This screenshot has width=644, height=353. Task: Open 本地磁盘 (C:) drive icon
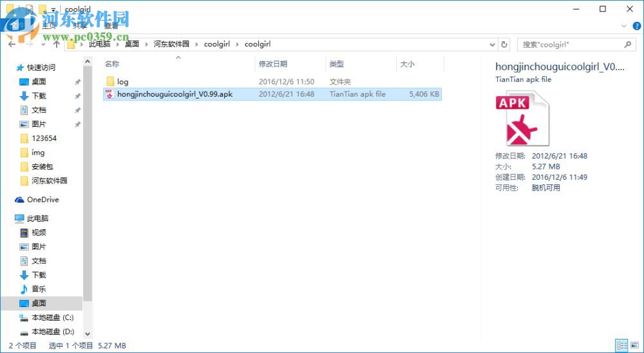click(x=24, y=317)
